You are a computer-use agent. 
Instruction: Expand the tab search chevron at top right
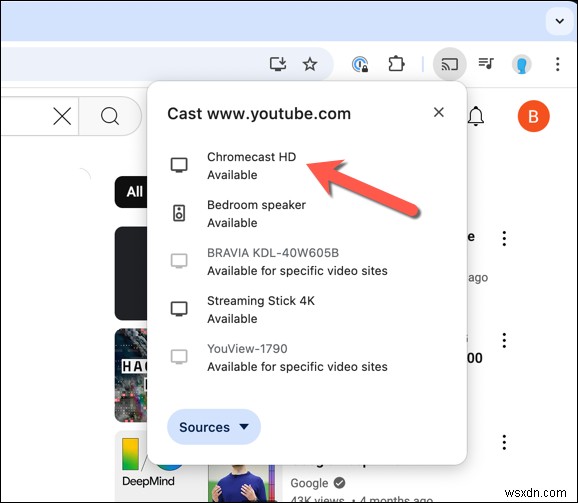coord(560,21)
